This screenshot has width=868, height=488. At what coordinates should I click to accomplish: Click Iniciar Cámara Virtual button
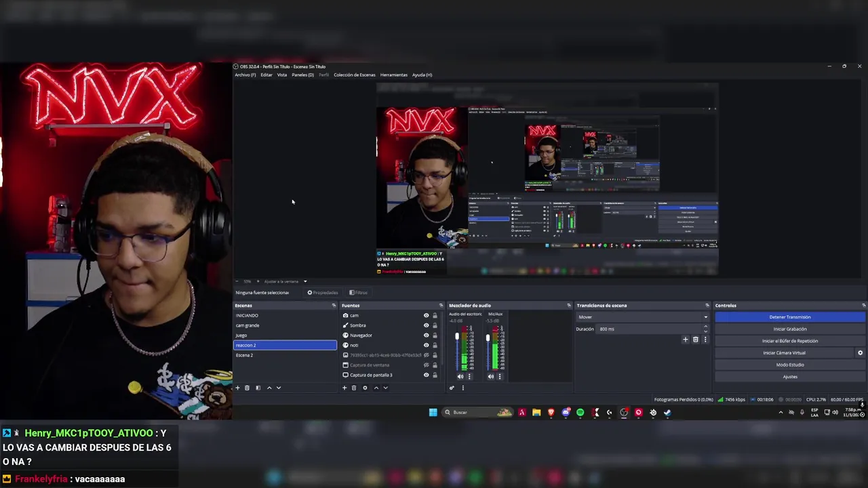tap(785, 352)
